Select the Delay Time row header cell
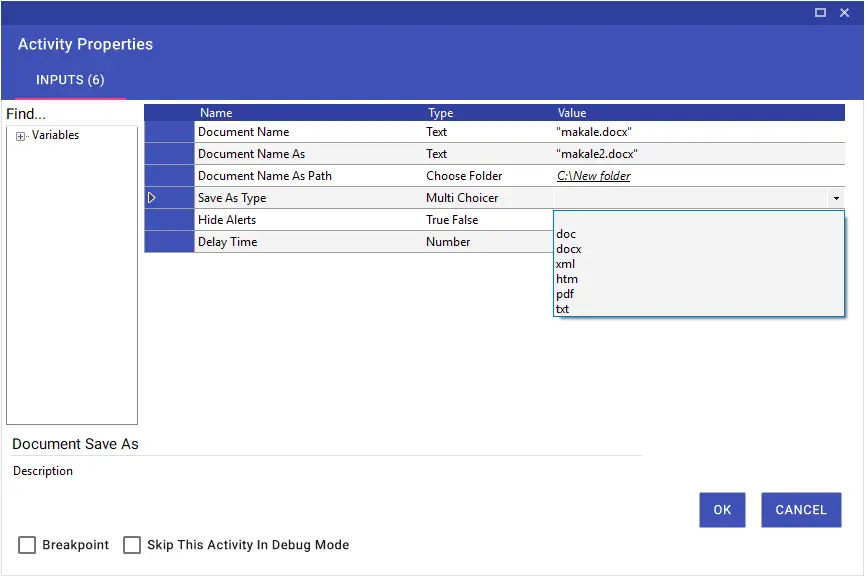866x579 pixels. (170, 242)
